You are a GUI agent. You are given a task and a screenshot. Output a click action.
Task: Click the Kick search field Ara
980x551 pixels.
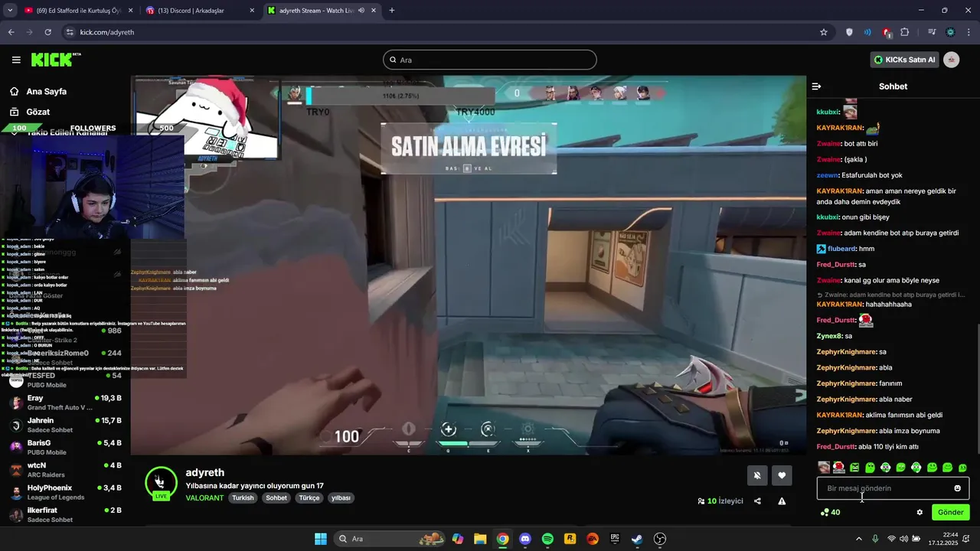click(x=490, y=60)
